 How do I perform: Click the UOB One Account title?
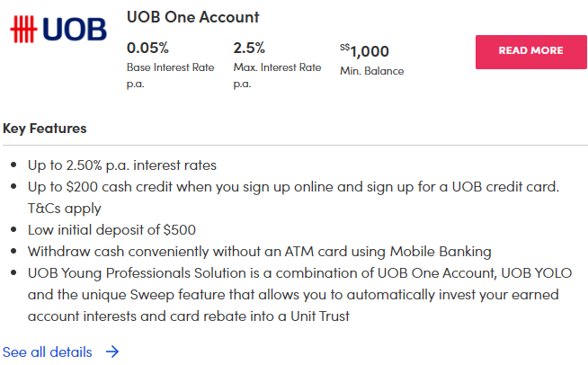point(192,17)
